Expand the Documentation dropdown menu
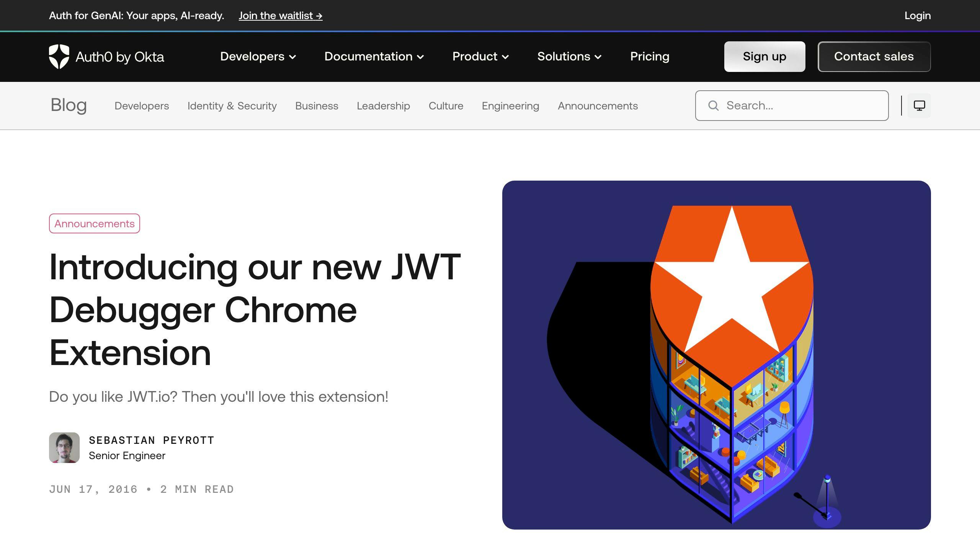The width and height of the screenshot is (980, 551). coord(374,57)
